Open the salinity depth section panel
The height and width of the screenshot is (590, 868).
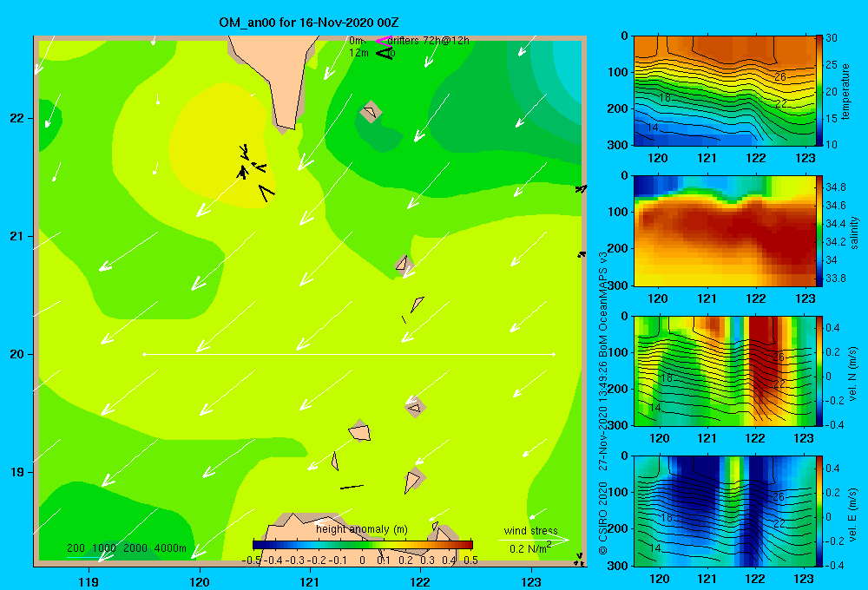click(724, 231)
